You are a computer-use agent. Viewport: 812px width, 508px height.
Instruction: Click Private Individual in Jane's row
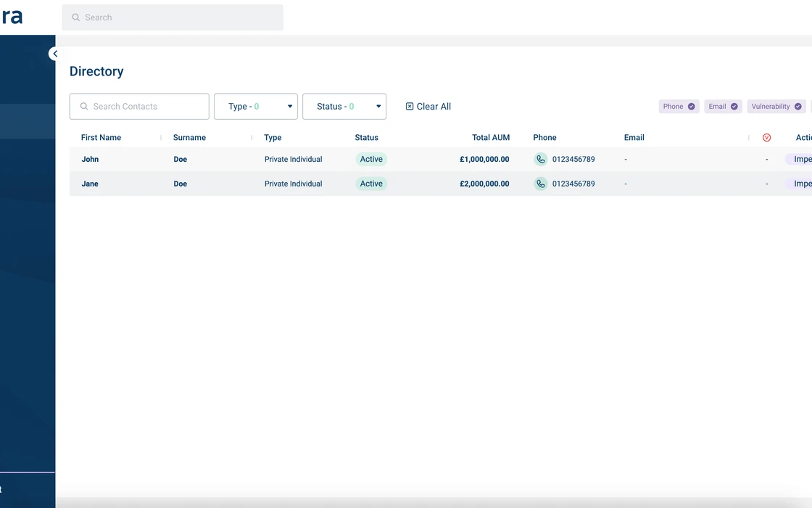pyautogui.click(x=293, y=184)
